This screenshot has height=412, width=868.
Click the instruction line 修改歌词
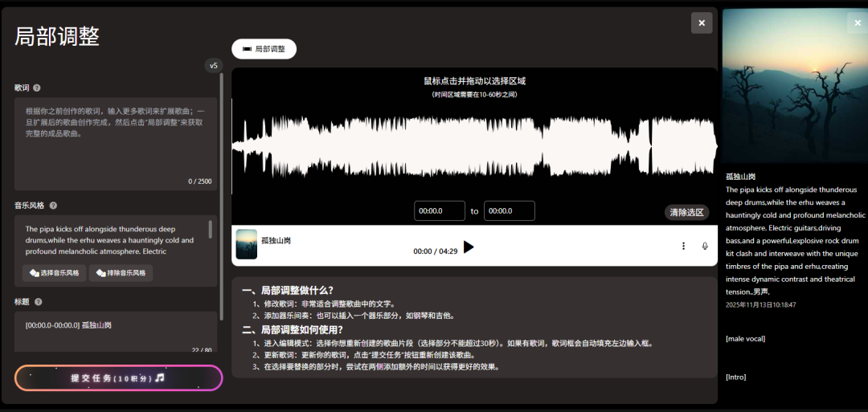click(x=324, y=304)
